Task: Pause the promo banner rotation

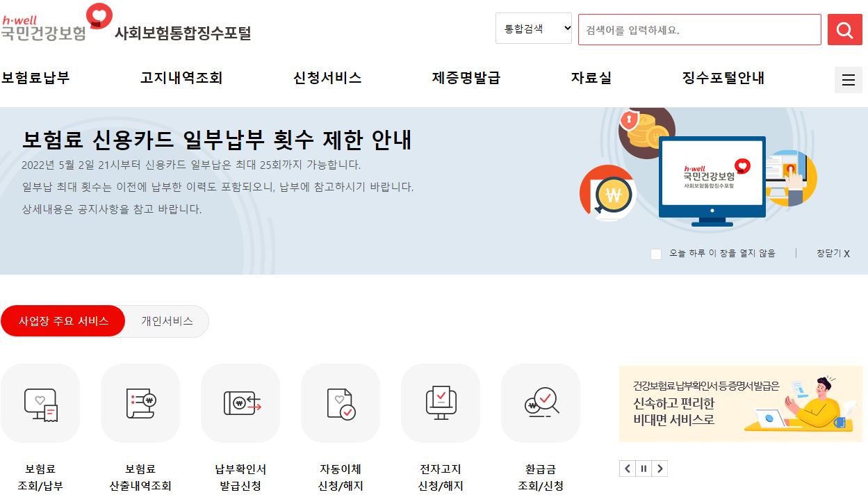Action: 644,469
